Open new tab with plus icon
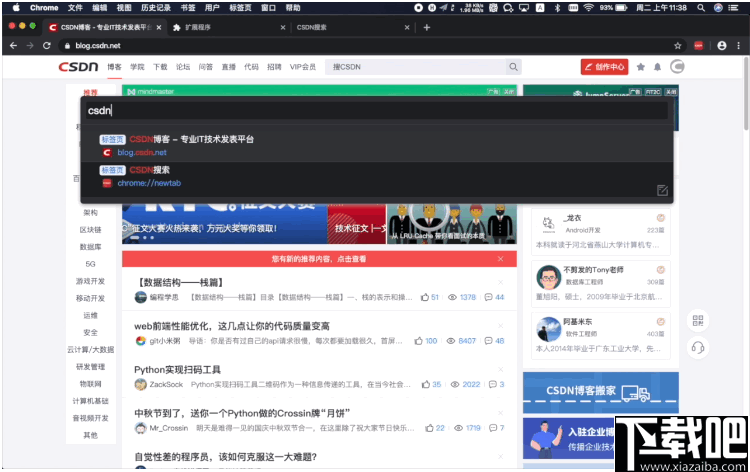This screenshot has width=750, height=472. [x=427, y=27]
